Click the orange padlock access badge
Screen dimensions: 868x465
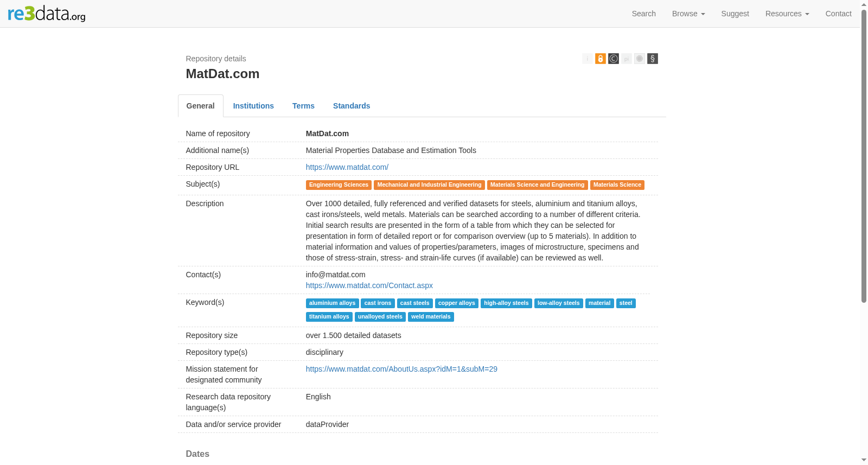coord(601,59)
